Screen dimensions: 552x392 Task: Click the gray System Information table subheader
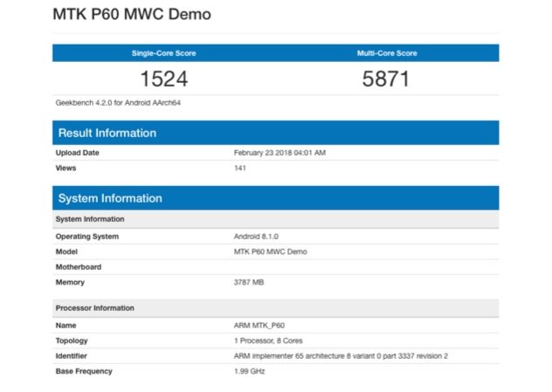(x=90, y=219)
